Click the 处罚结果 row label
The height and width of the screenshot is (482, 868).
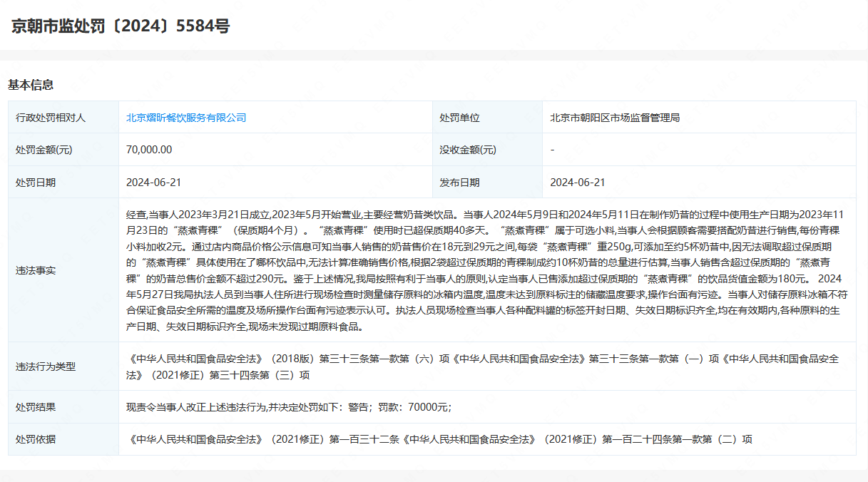point(36,407)
